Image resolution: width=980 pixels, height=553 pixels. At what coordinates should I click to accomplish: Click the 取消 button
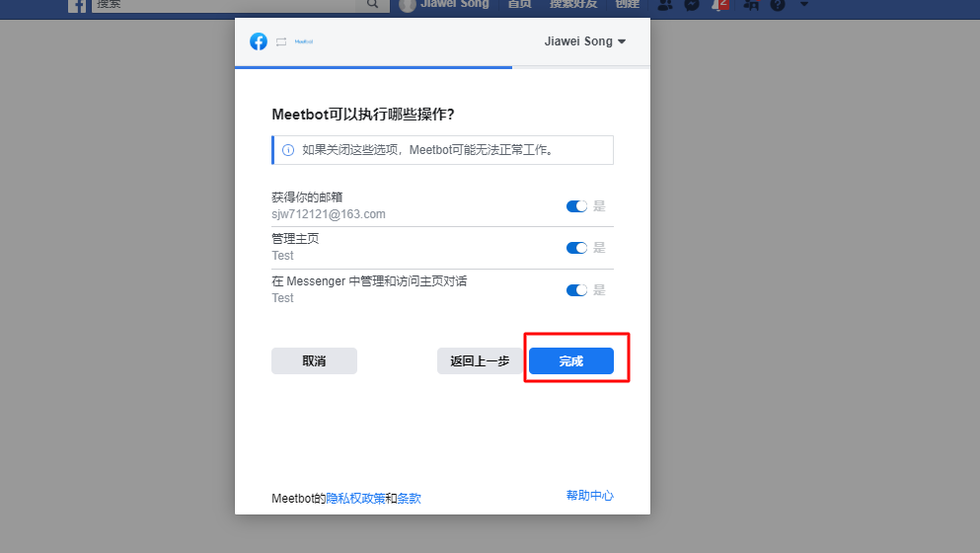click(315, 361)
